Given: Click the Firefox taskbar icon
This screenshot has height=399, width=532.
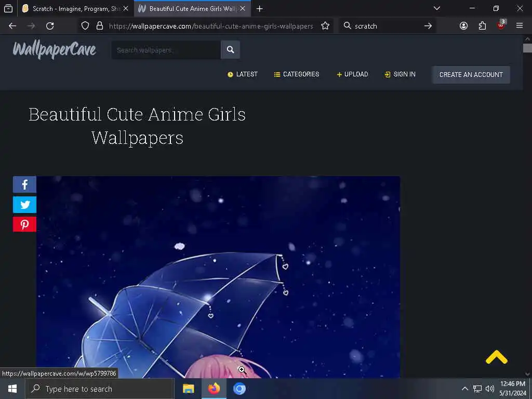Looking at the screenshot, I should pyautogui.click(x=214, y=389).
